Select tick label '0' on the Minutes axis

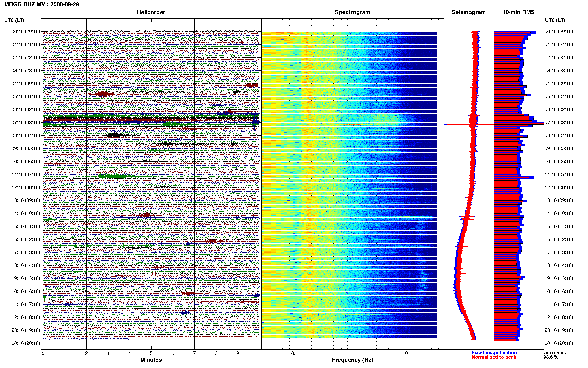[43, 353]
